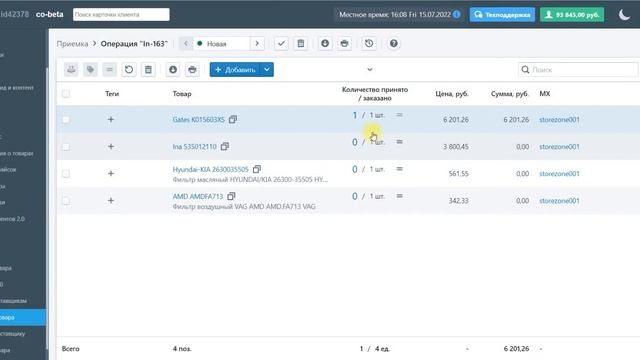Open Hyundai-KIA 2630035505 product link
Viewport: 640px width, 360px height.
click(x=210, y=169)
